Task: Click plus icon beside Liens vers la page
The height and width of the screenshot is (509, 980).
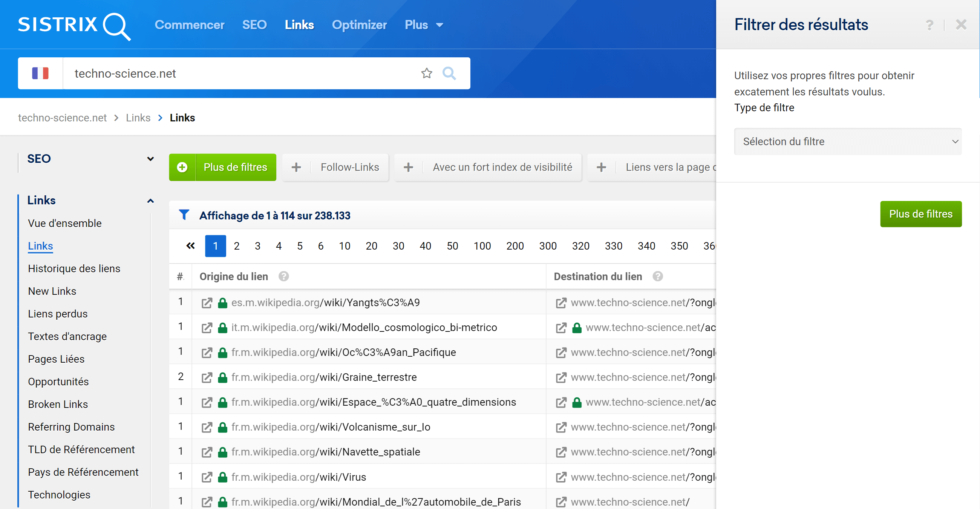Action: pyautogui.click(x=601, y=167)
